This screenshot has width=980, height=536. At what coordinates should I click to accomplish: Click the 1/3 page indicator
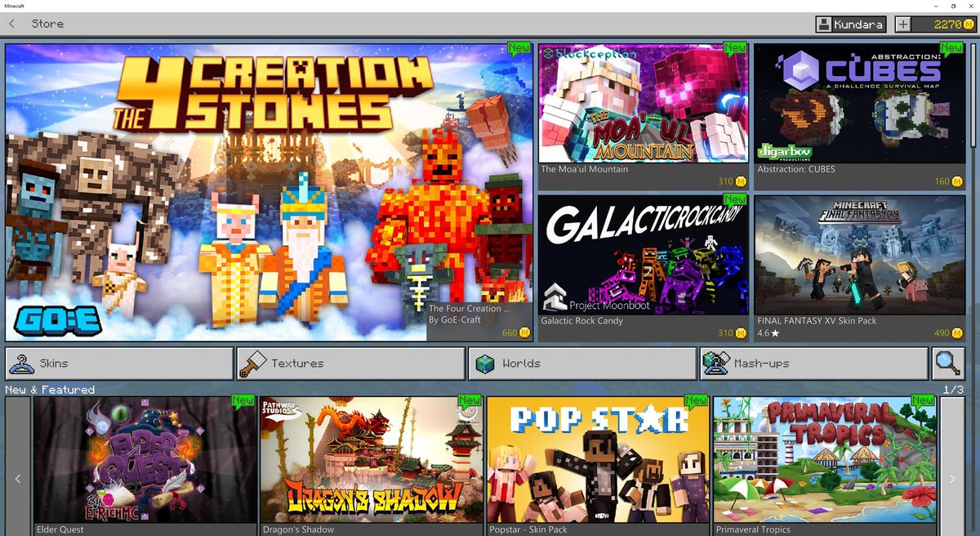point(953,390)
